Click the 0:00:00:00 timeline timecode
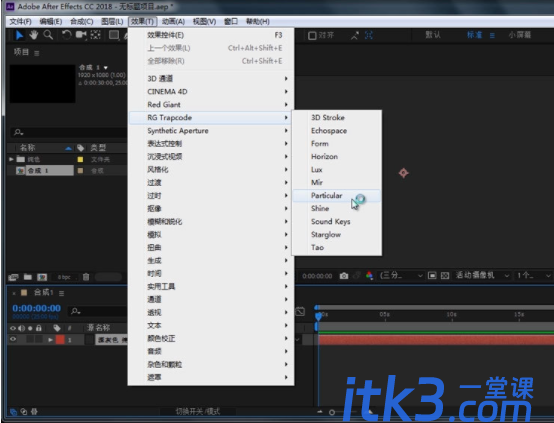Image resolution: width=554 pixels, height=423 pixels. (x=36, y=308)
